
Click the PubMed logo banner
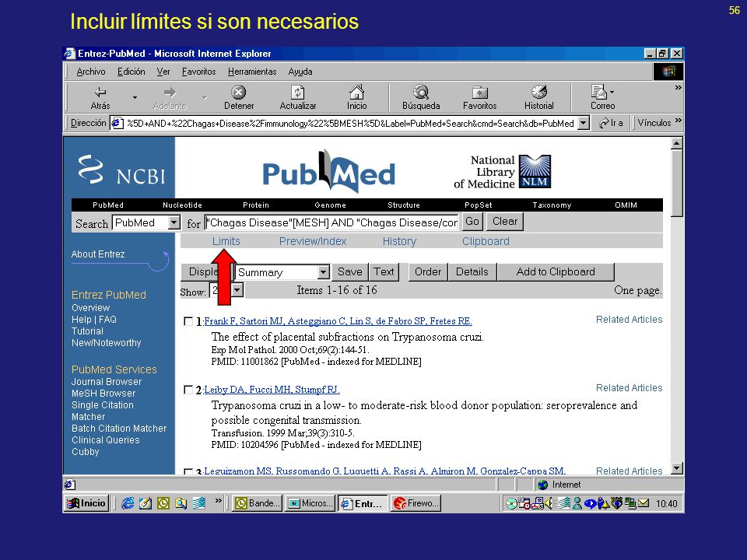coord(328,171)
